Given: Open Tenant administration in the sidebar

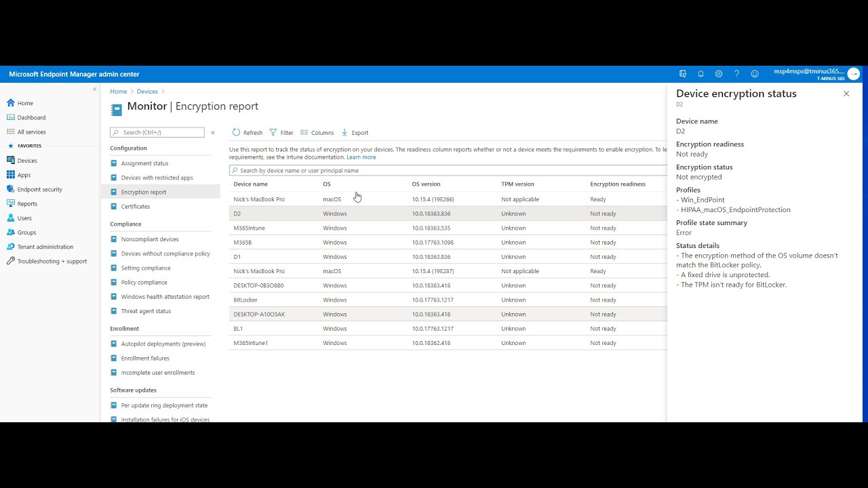Looking at the screenshot, I should (45, 247).
